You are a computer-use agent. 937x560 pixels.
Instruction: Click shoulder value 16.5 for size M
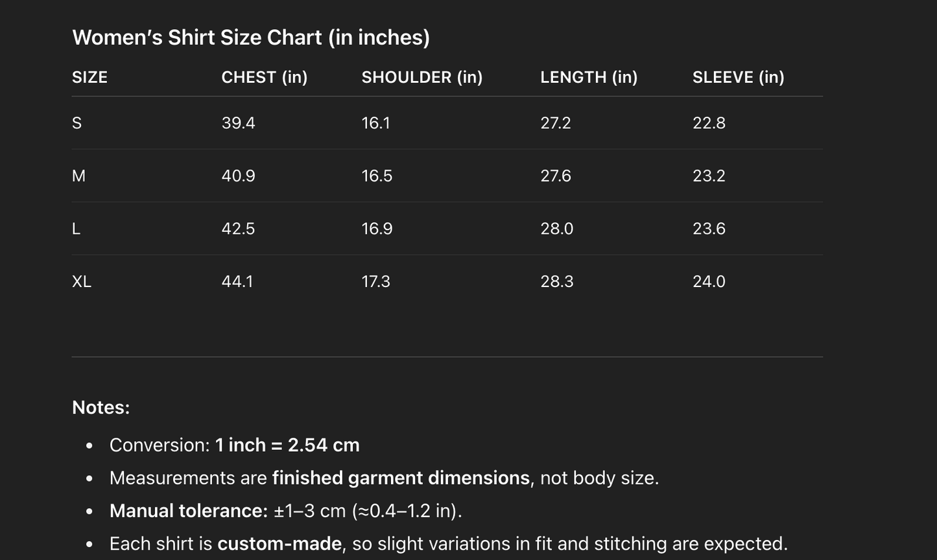click(377, 176)
